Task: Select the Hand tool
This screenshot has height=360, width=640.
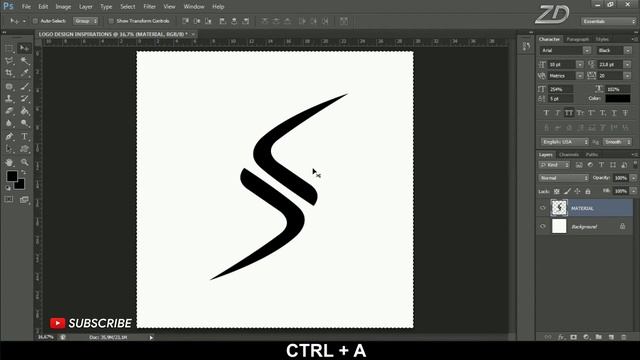Action: point(9,162)
